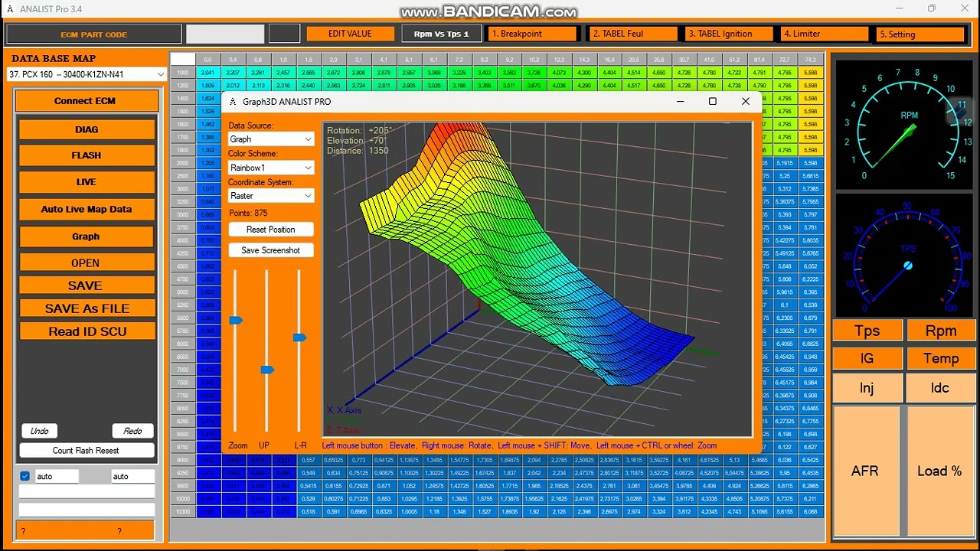Image resolution: width=980 pixels, height=551 pixels.
Task: Click Count Flash Resest button
Action: (x=86, y=451)
